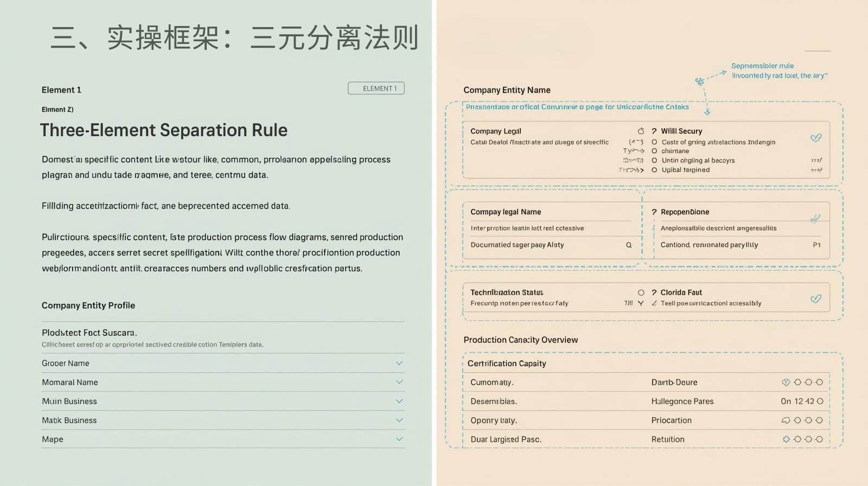
Task: Click the checkmark icon beside Repopenbione
Action: [x=815, y=219]
